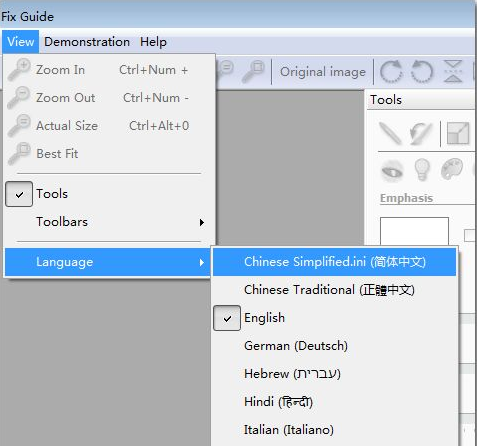This screenshot has height=446, width=477.
Task: Click the Emphasis link in Tools panel
Action: coord(406,198)
